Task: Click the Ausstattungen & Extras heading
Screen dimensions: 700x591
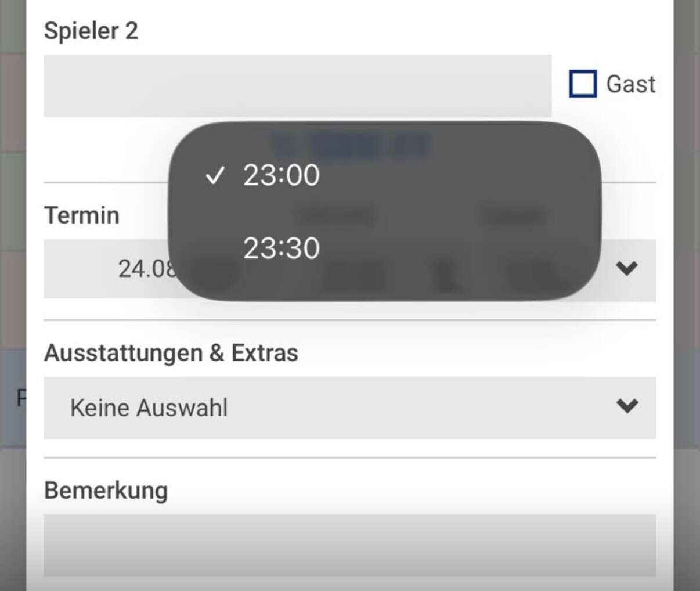Action: [x=171, y=352]
